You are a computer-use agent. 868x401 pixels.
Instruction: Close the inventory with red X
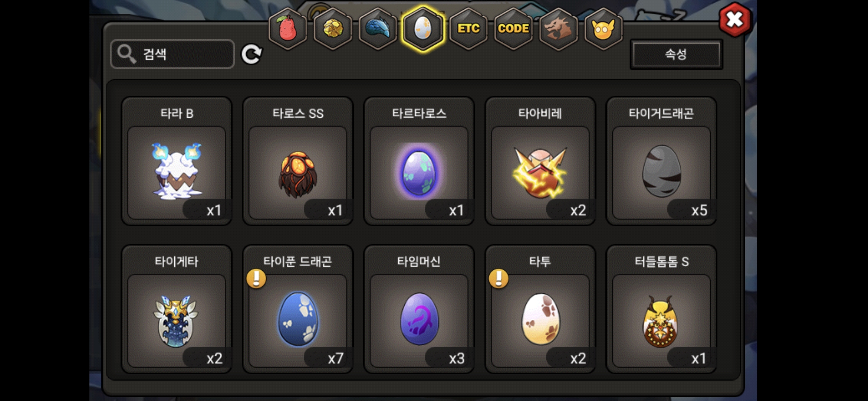(x=735, y=20)
